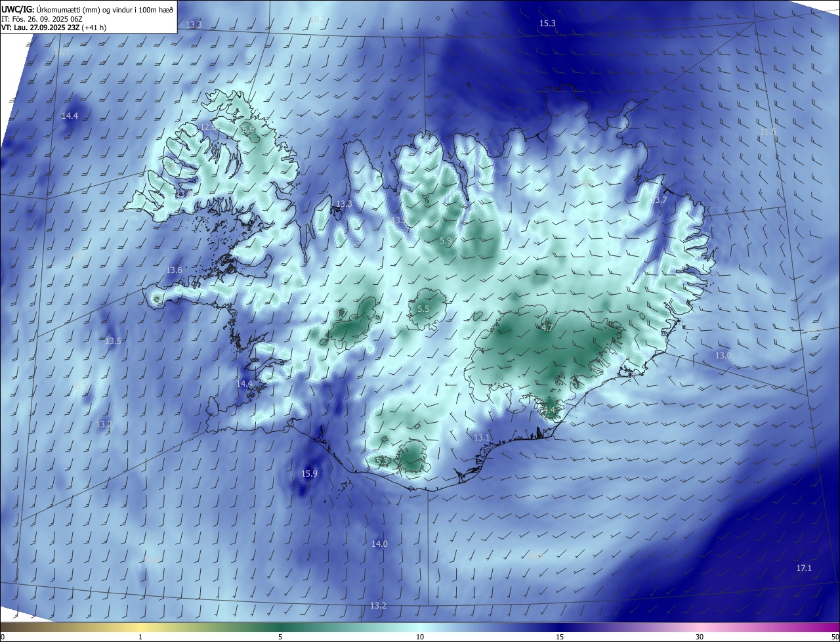The width and height of the screenshot is (840, 642).
Task: Click the 11.1 value label
Action: [x=62, y=52]
